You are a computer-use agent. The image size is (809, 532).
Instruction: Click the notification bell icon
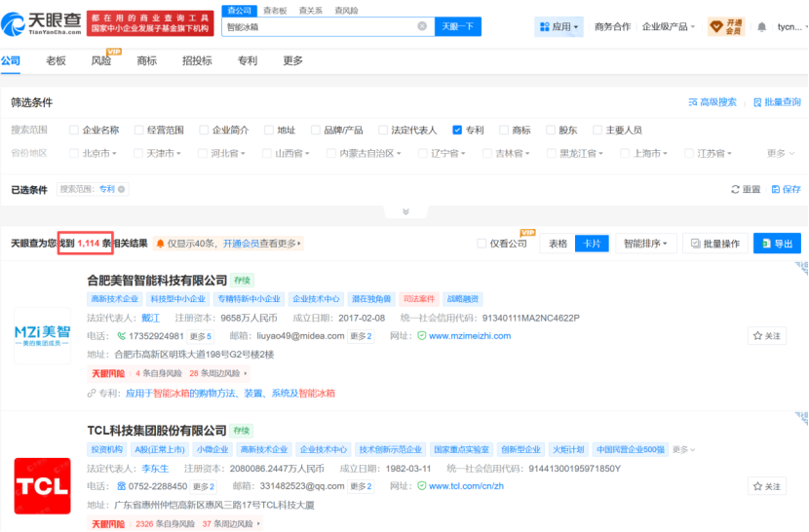tap(761, 27)
